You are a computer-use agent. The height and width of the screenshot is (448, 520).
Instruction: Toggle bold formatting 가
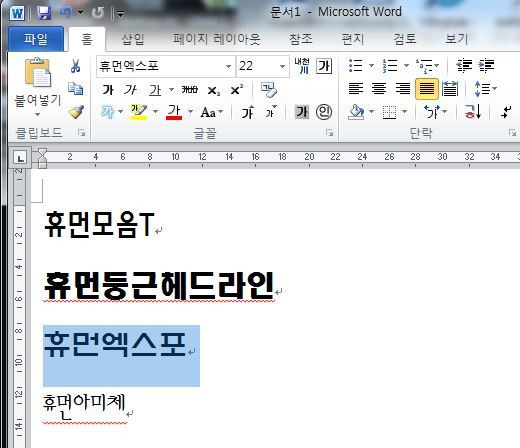click(108, 89)
